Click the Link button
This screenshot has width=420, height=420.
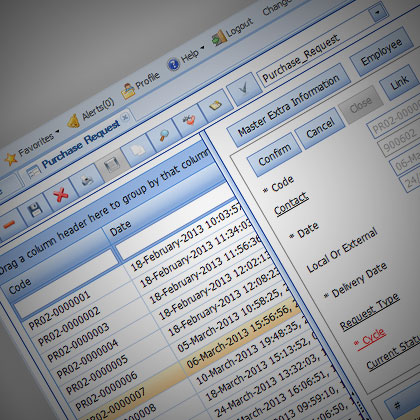399,83
